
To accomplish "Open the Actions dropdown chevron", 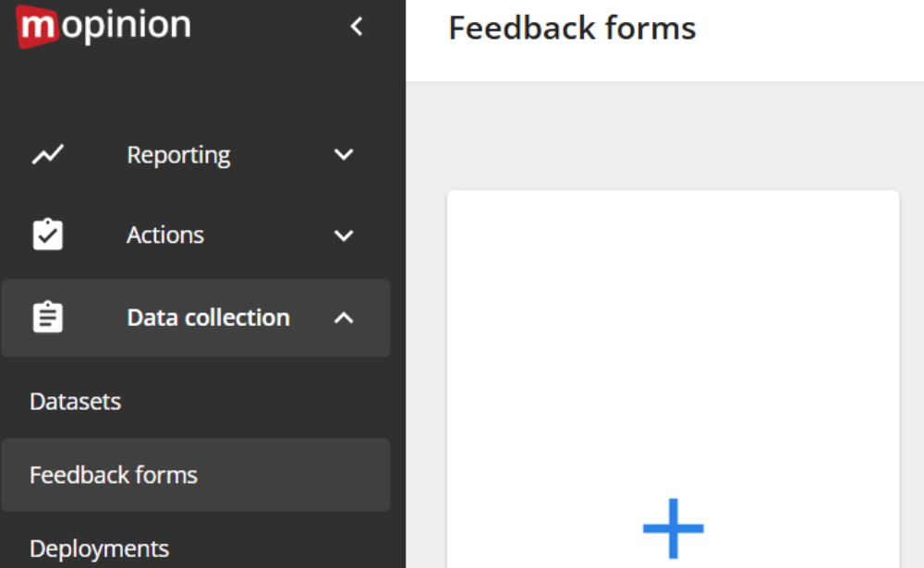I will pos(344,235).
